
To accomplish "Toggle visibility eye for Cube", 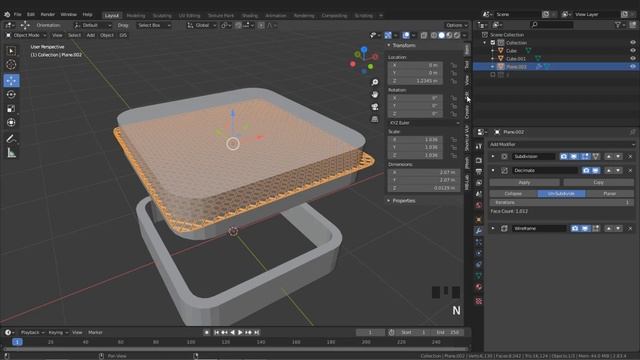I will point(633,51).
